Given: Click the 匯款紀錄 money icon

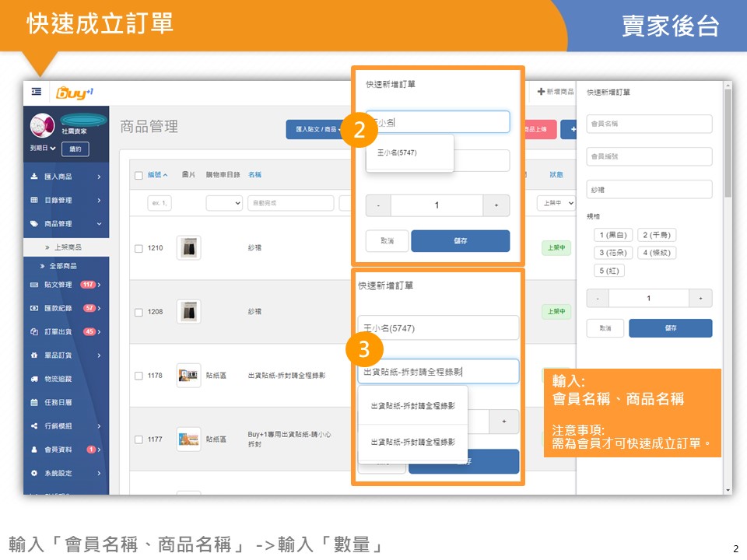Looking at the screenshot, I should click(34, 308).
